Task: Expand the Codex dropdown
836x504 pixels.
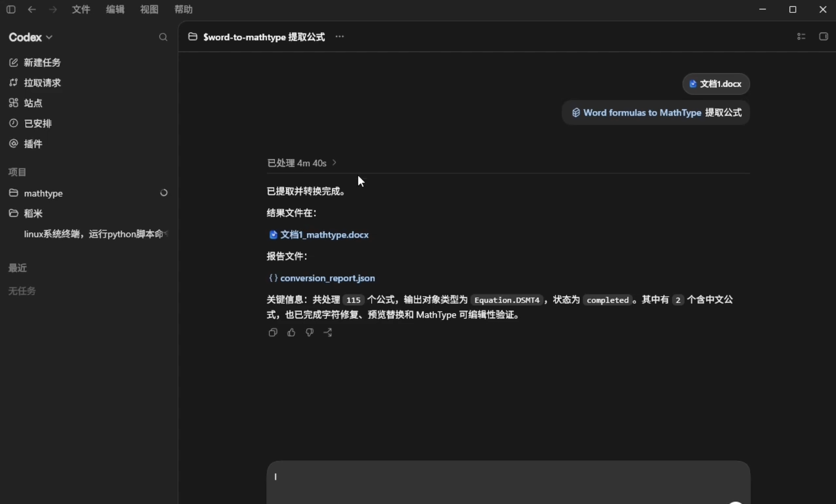Action: pos(30,37)
